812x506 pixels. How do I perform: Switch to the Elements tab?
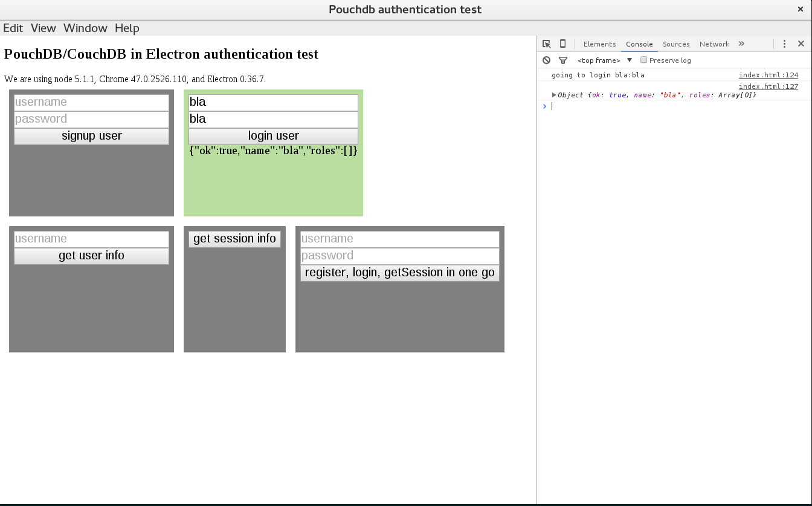[x=599, y=44]
